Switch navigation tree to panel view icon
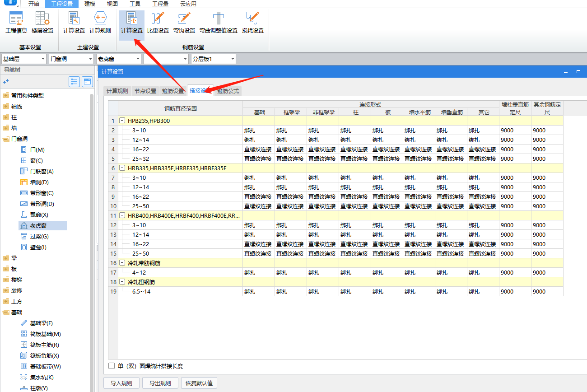The image size is (587, 392). (x=87, y=82)
